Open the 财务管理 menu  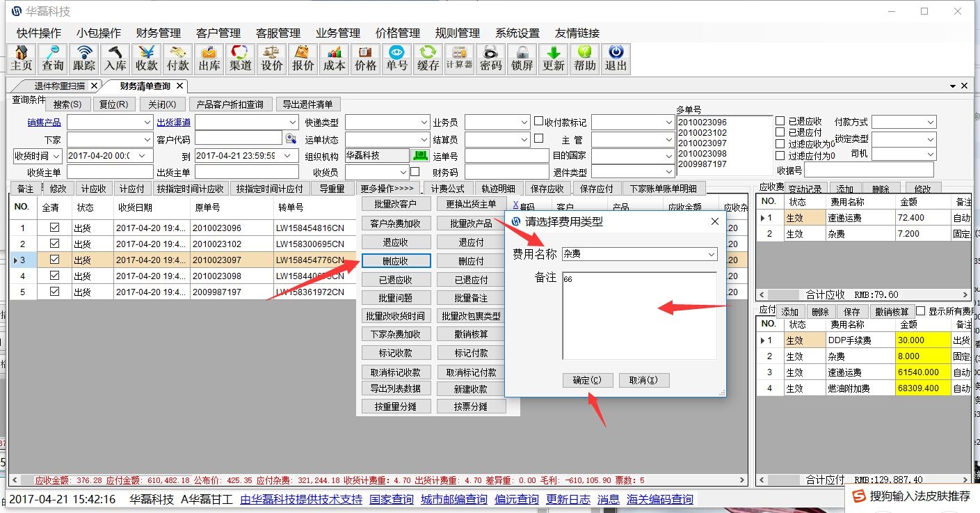[158, 33]
